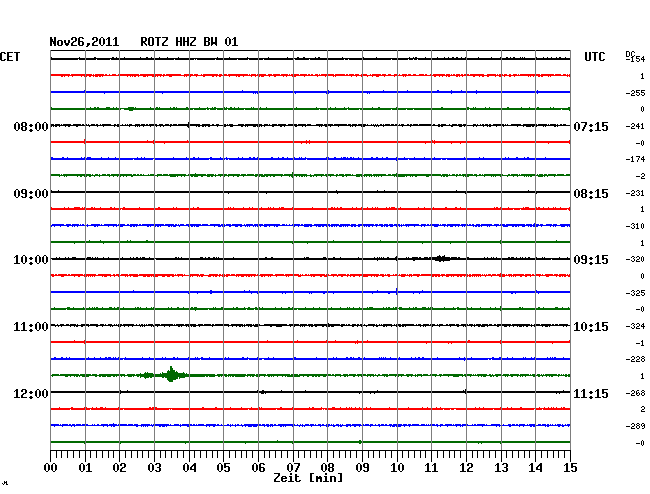Click the small green blip after minute 02

(131, 109)
